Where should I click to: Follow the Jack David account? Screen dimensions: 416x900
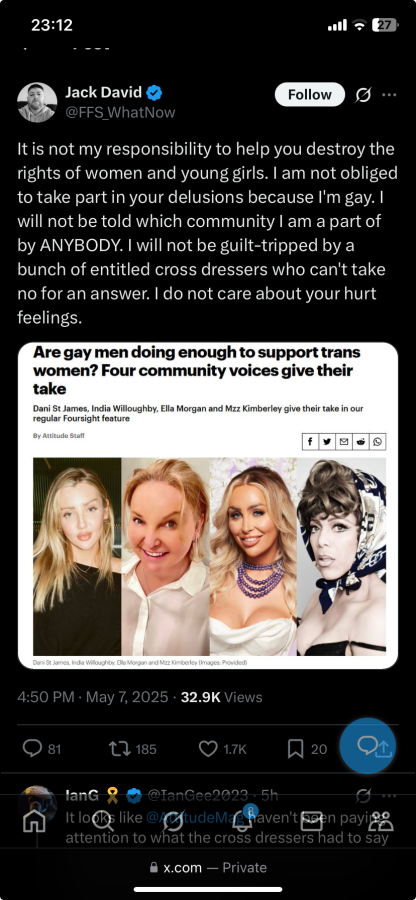(x=310, y=95)
